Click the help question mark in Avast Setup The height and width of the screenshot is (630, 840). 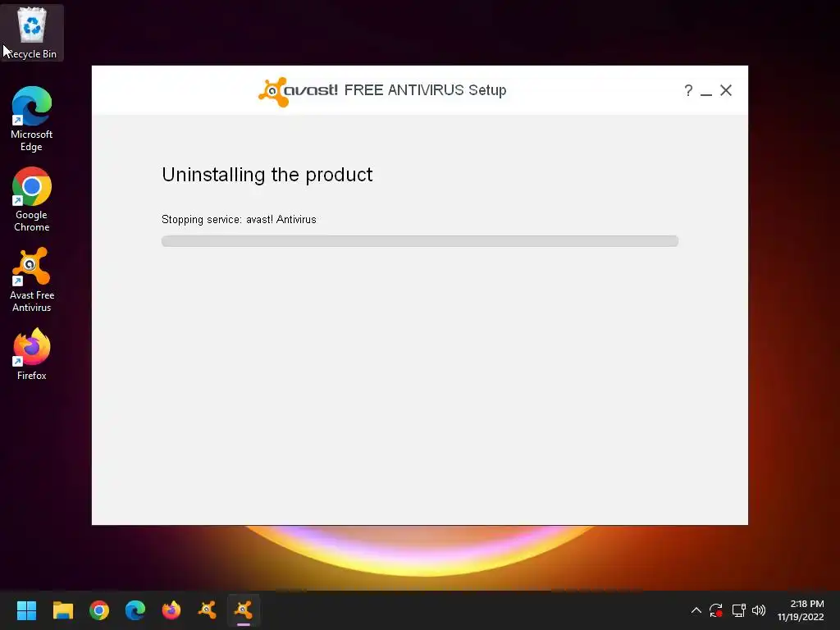coord(688,90)
